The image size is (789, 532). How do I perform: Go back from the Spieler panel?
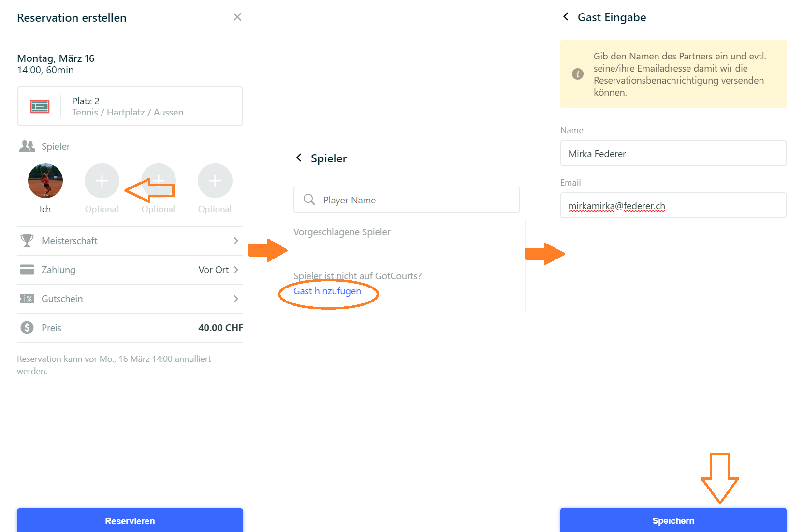click(x=299, y=158)
